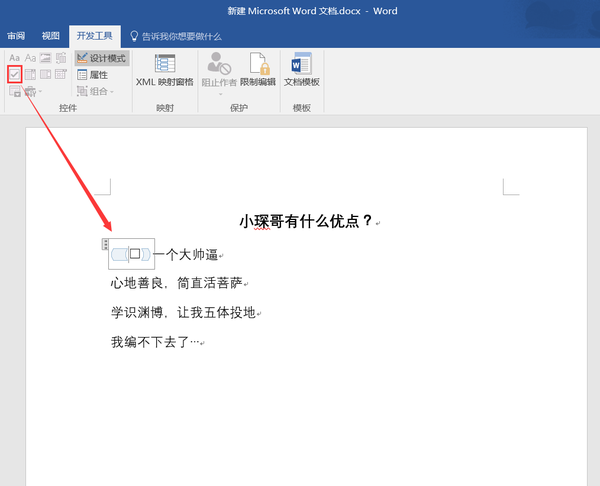This screenshot has height=486, width=600.
Task: Tick the checkbox control in the document
Action: click(135, 254)
